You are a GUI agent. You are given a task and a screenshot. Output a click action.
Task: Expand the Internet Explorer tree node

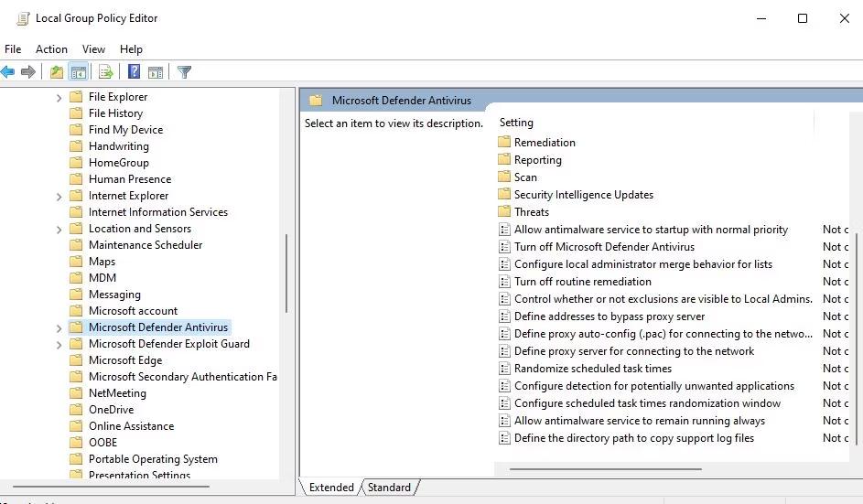click(x=59, y=196)
